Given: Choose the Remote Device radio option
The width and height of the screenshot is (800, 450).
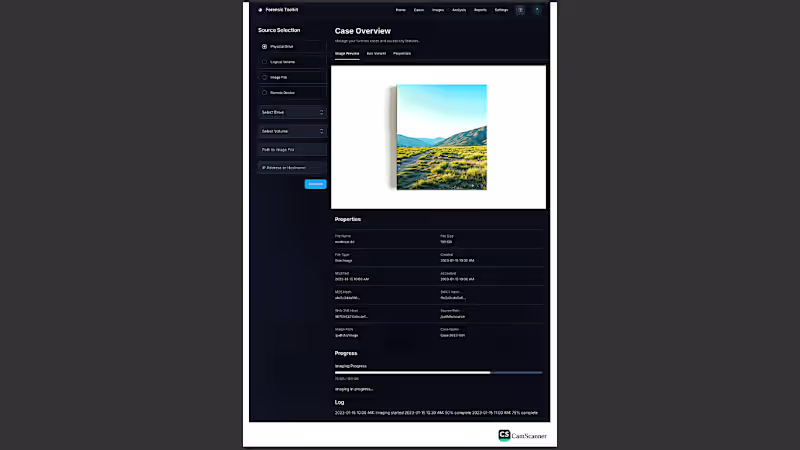Looking at the screenshot, I should [264, 92].
